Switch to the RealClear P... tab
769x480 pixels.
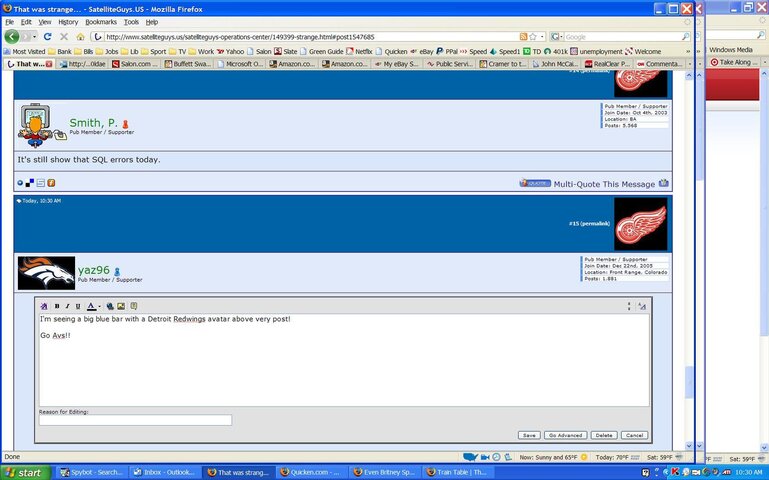[607, 64]
